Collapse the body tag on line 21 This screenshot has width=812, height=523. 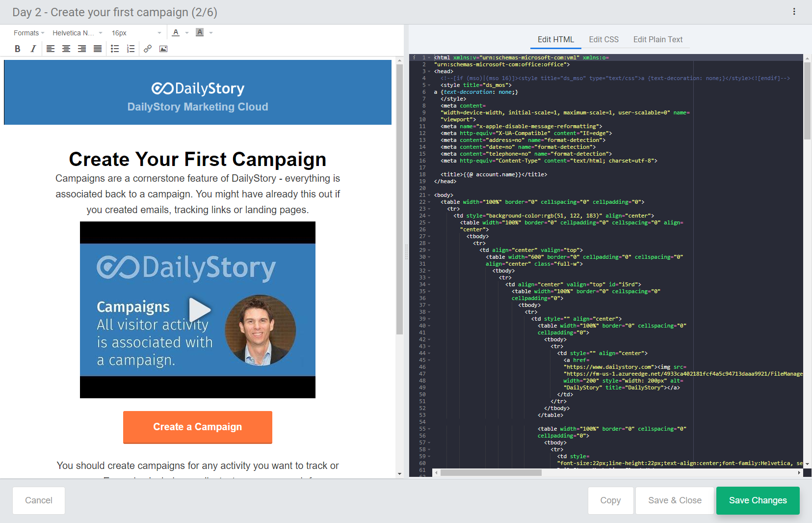(x=429, y=195)
